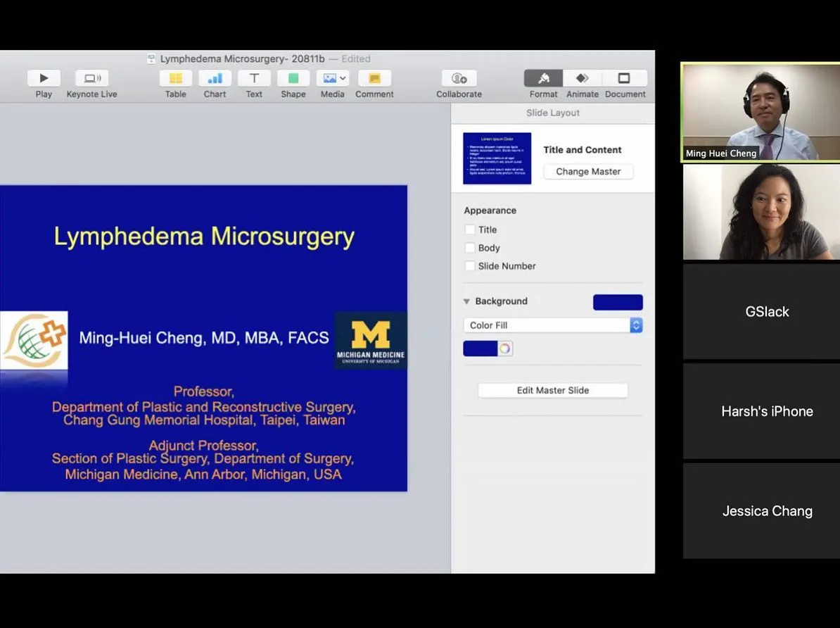This screenshot has width=840, height=628.
Task: Click the Play slideshow icon
Action: [x=44, y=78]
